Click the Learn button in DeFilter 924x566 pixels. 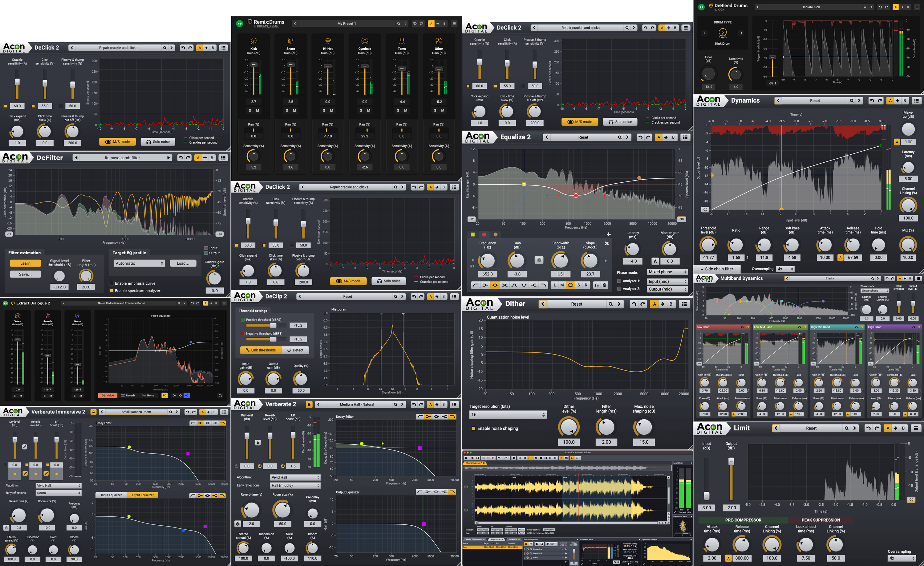tap(26, 263)
